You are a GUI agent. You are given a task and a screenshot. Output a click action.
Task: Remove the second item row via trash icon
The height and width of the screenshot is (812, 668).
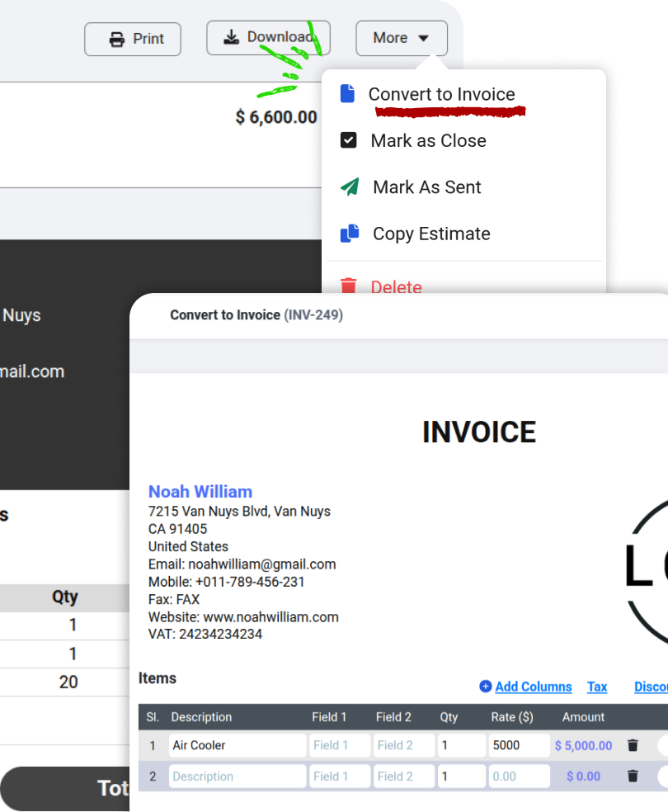pyautogui.click(x=633, y=777)
